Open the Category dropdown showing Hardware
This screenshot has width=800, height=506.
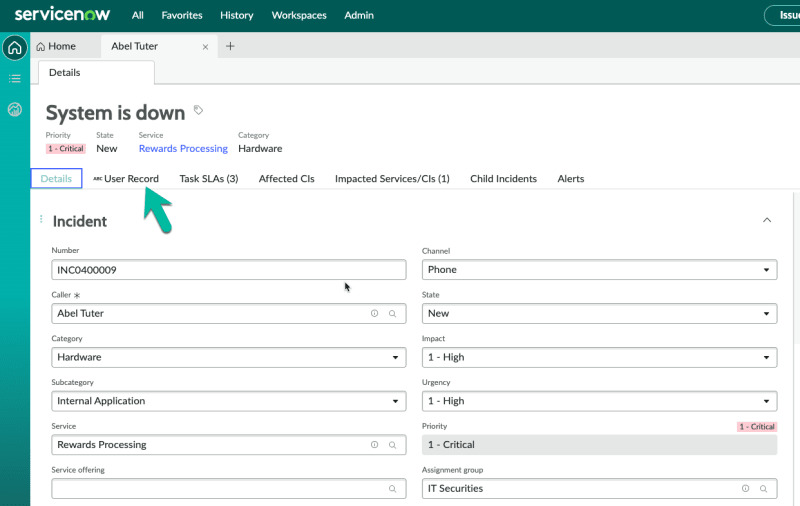tap(229, 358)
